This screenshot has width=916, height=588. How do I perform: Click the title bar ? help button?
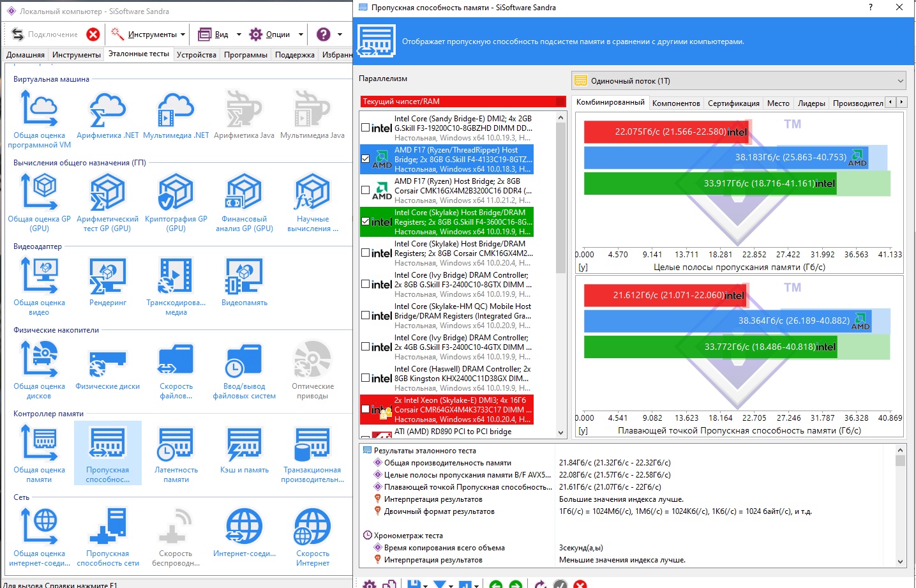click(871, 8)
